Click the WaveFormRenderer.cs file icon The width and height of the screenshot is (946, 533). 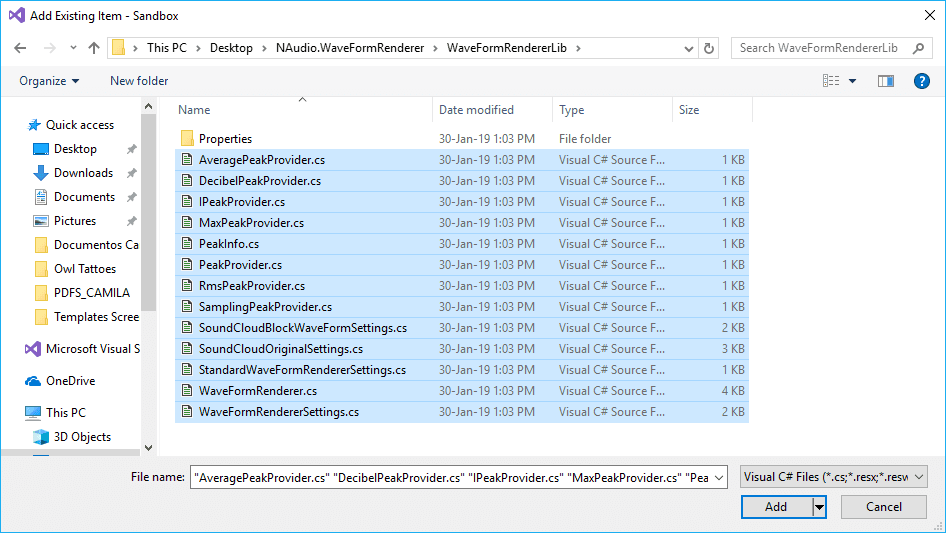pyautogui.click(x=186, y=391)
